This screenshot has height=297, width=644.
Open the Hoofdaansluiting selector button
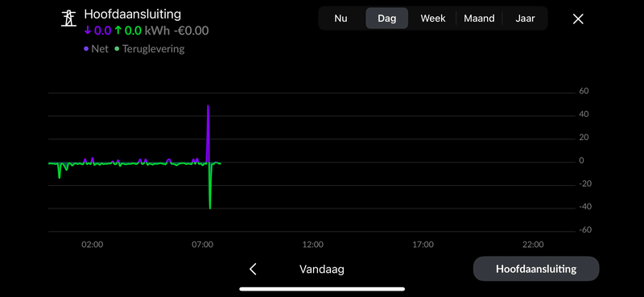(x=536, y=269)
